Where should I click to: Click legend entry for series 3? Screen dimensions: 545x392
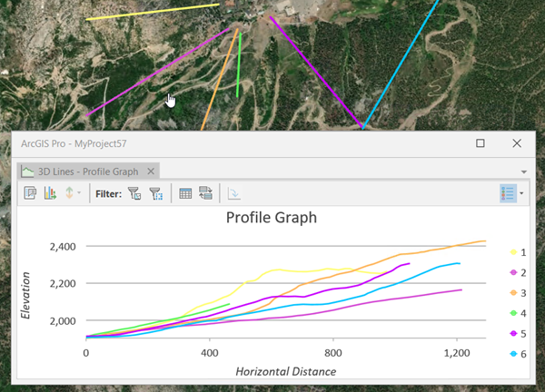click(523, 293)
